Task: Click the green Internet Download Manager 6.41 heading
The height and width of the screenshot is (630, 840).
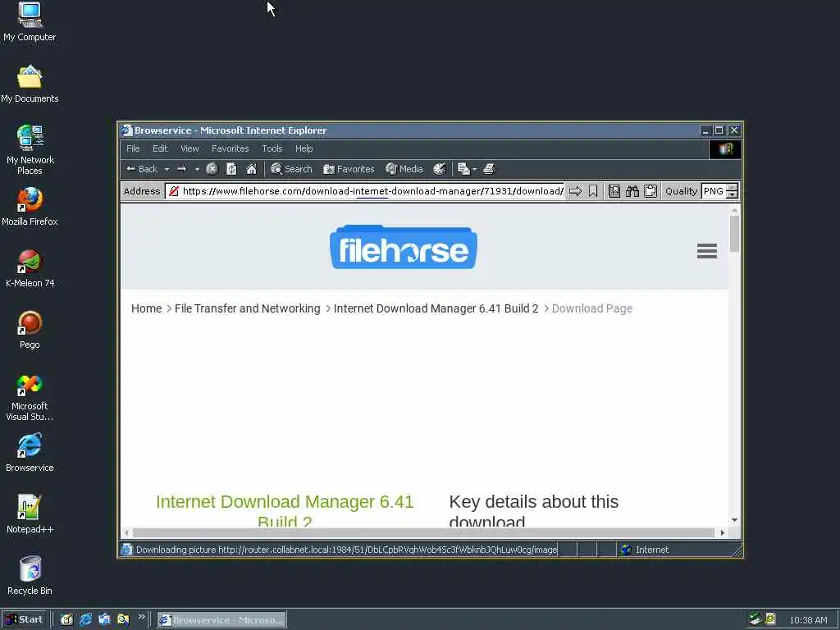Action: [x=285, y=510]
